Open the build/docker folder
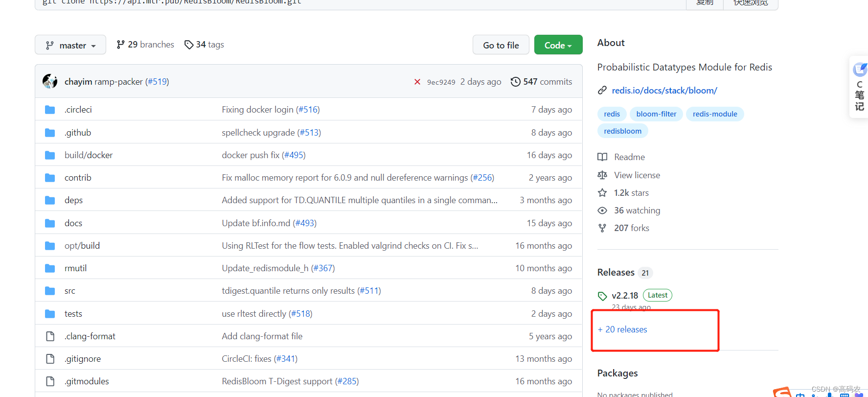Viewport: 868px width, 397px height. coord(89,155)
